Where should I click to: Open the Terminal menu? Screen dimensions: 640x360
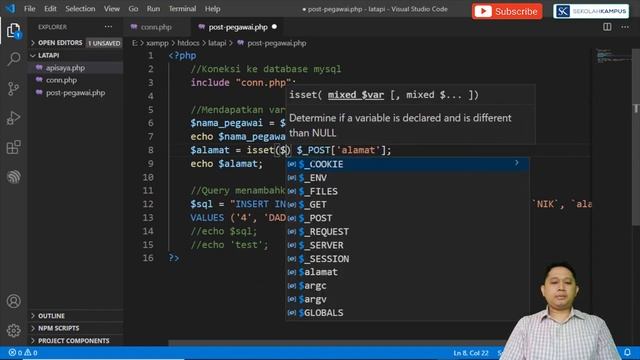182,9
